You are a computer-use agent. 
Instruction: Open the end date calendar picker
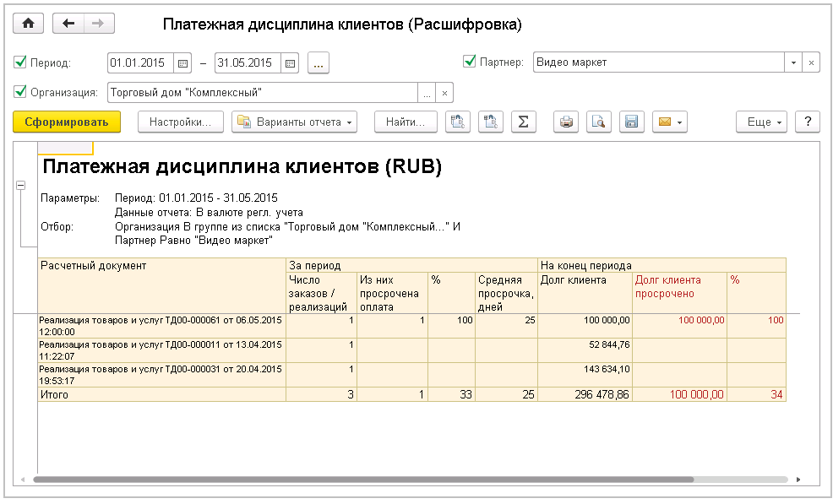tap(290, 62)
